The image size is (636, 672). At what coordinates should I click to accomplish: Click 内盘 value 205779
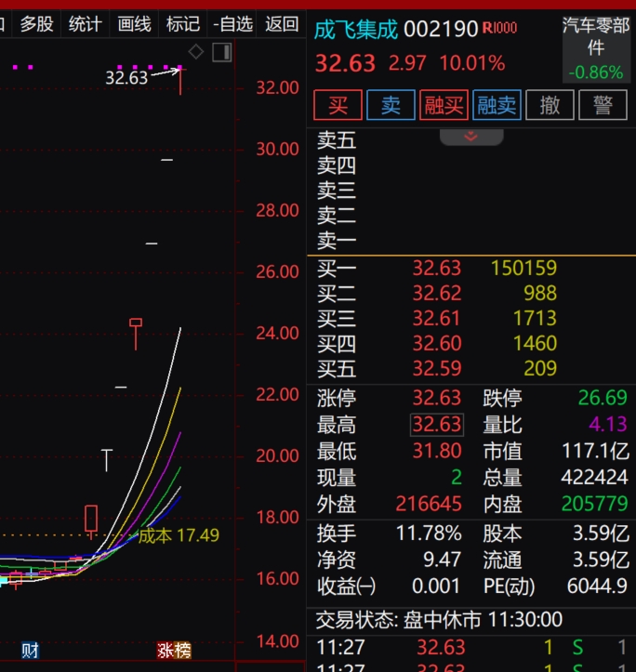[x=594, y=504]
